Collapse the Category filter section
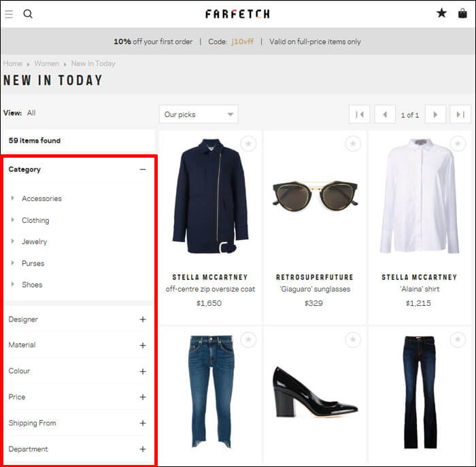Image resolution: width=476 pixels, height=467 pixels. point(143,169)
